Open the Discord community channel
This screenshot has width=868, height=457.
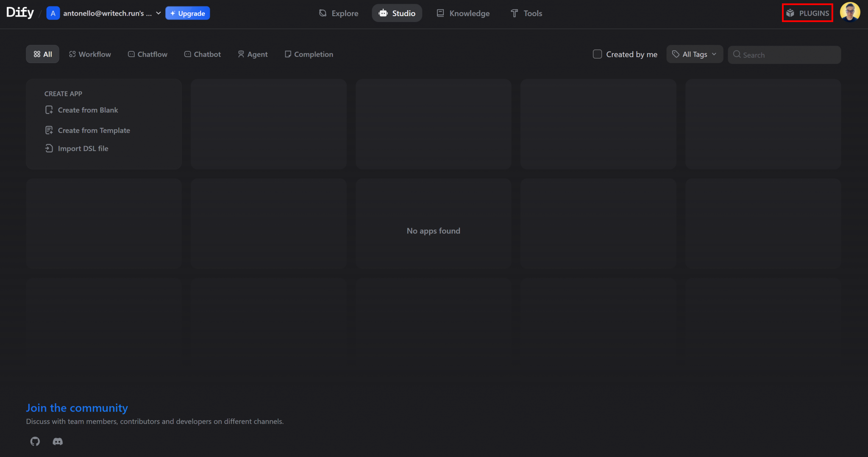[58, 441]
